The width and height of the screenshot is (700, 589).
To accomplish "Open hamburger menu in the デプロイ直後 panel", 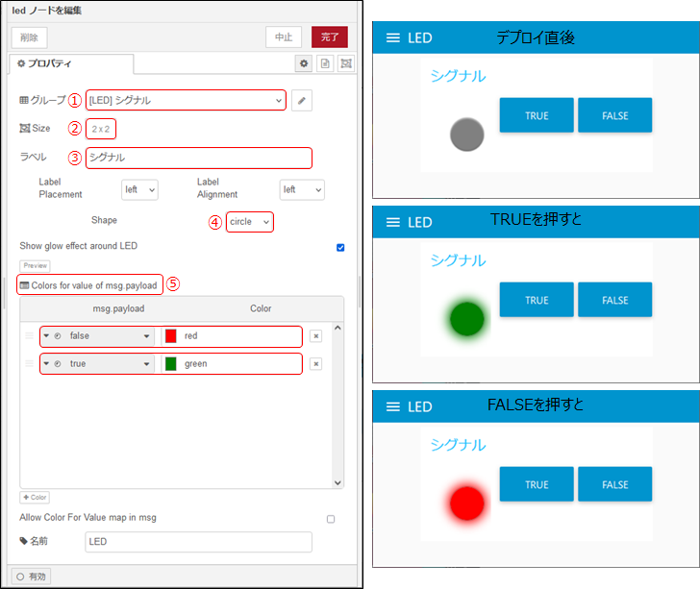I will point(392,37).
